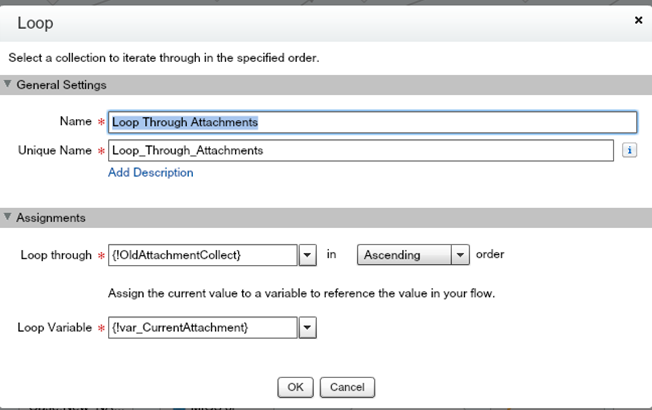Collapse the General Settings section

tap(7, 84)
